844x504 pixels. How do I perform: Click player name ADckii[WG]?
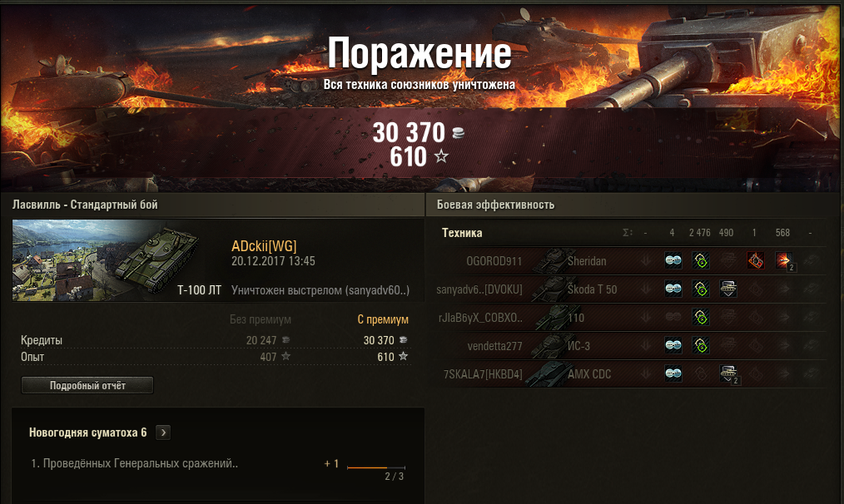[x=264, y=246]
